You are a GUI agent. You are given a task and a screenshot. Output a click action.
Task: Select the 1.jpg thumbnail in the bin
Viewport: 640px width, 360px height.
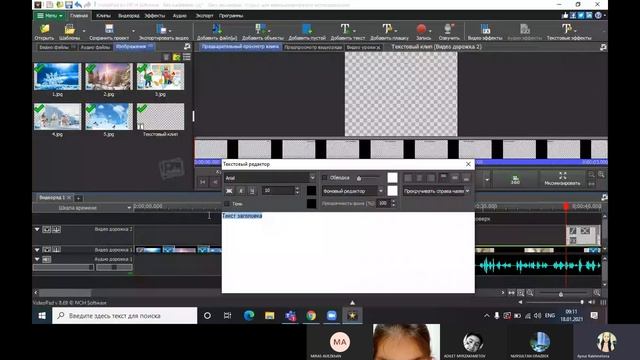point(58,76)
